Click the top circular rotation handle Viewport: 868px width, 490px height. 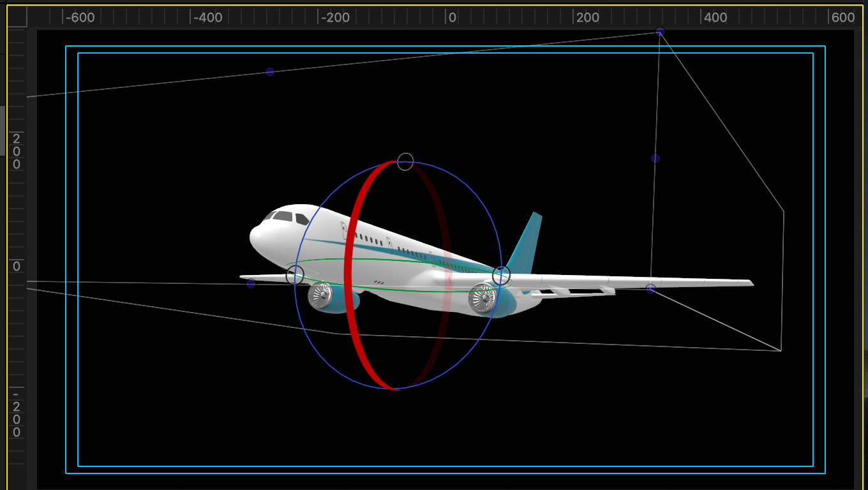pyautogui.click(x=405, y=161)
